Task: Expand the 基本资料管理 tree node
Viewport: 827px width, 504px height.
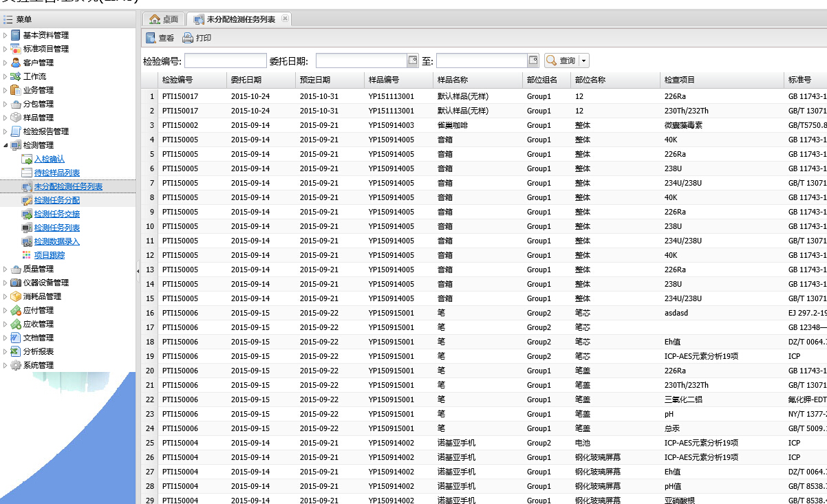Action: click(6, 35)
